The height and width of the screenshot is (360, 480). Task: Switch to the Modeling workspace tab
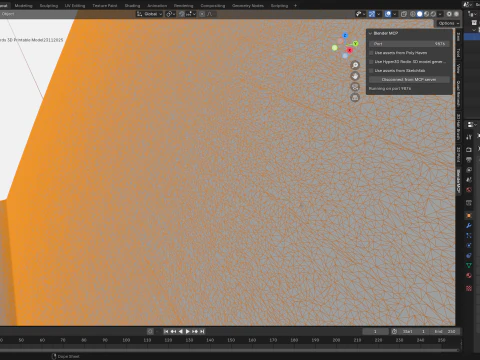click(23, 6)
